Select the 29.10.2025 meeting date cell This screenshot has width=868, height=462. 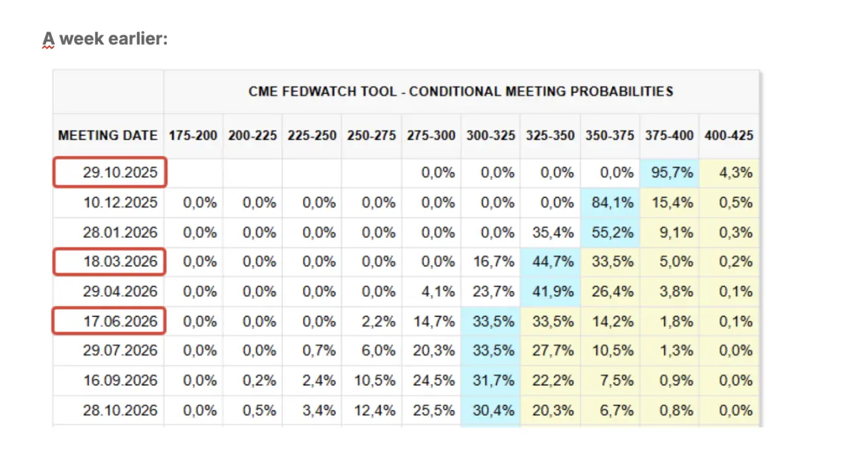click(x=110, y=173)
